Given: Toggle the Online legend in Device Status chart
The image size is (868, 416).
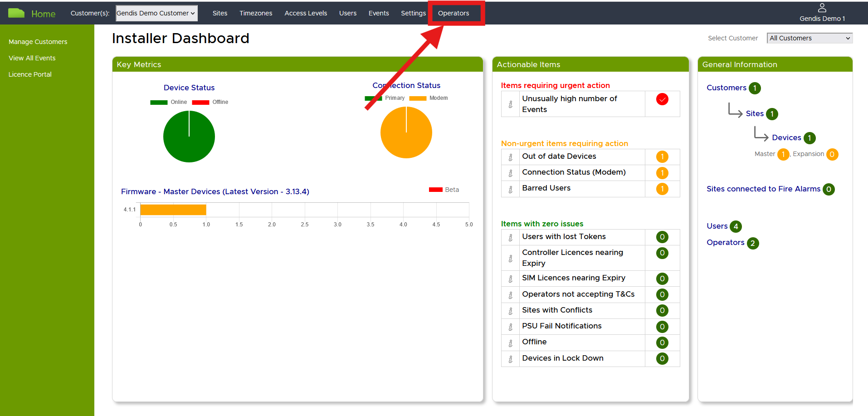Looking at the screenshot, I should [168, 102].
